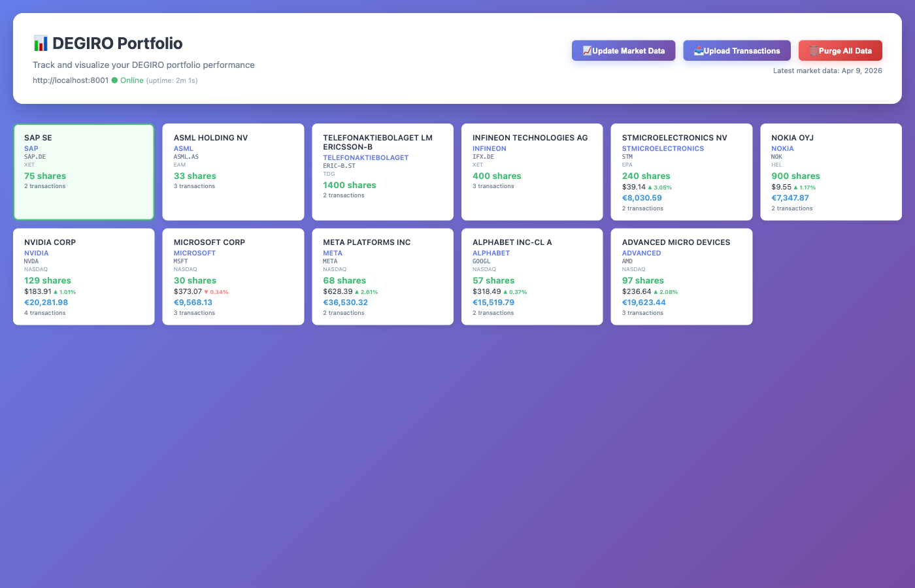Click the ERIC-B.ST ticker text
The width and height of the screenshot is (915, 588).
tap(339, 166)
